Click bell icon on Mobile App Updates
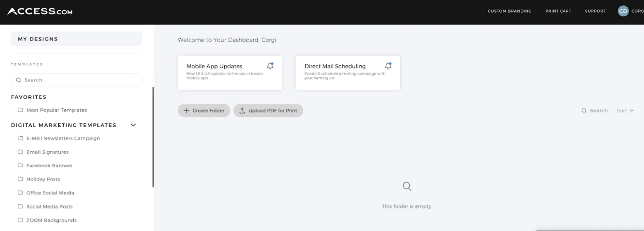The image size is (644, 231). pos(270,66)
